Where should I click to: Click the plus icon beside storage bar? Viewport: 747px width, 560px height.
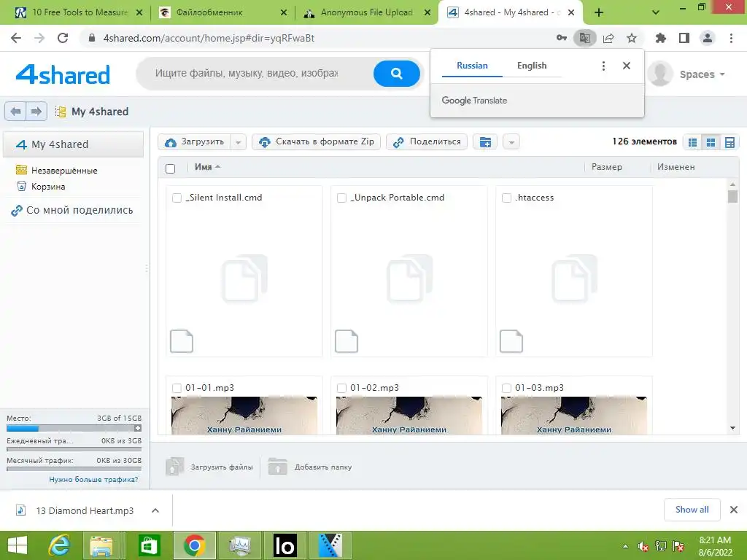[x=138, y=428]
